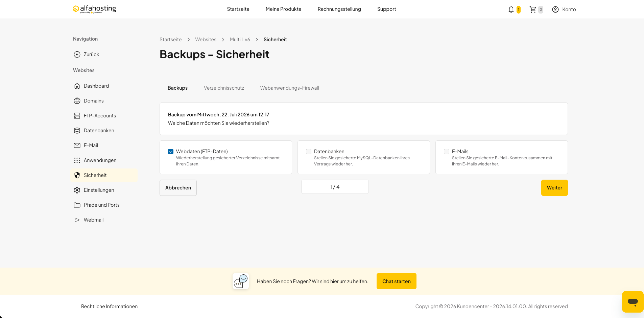Click the notification count badge 1
The height and width of the screenshot is (318, 644).
click(x=518, y=9)
